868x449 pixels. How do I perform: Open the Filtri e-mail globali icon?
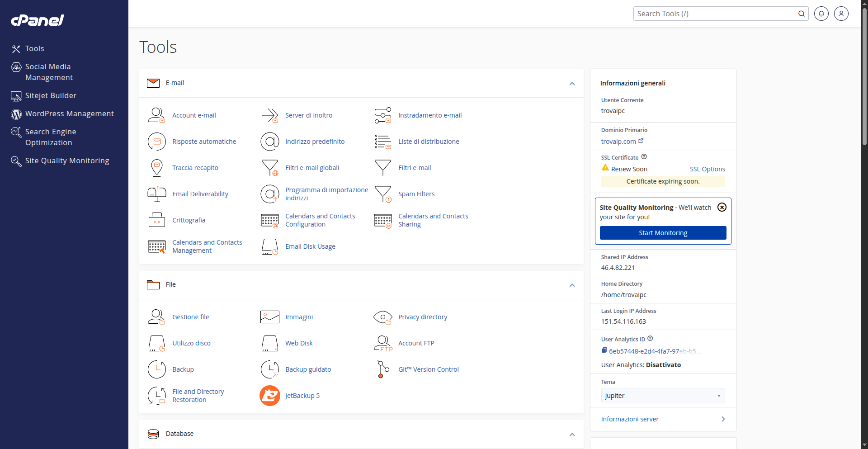[x=269, y=168]
